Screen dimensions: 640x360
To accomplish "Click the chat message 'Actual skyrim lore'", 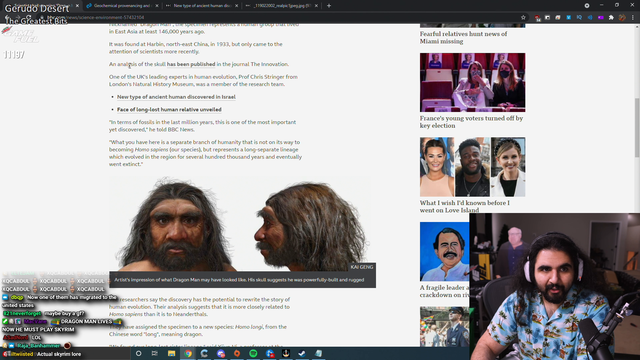I will [59, 354].
